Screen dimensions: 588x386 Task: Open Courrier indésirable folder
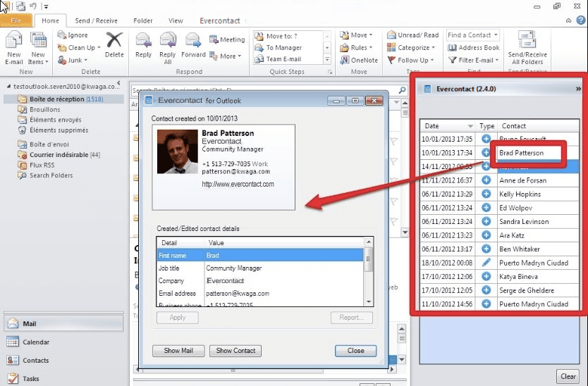[x=59, y=154]
